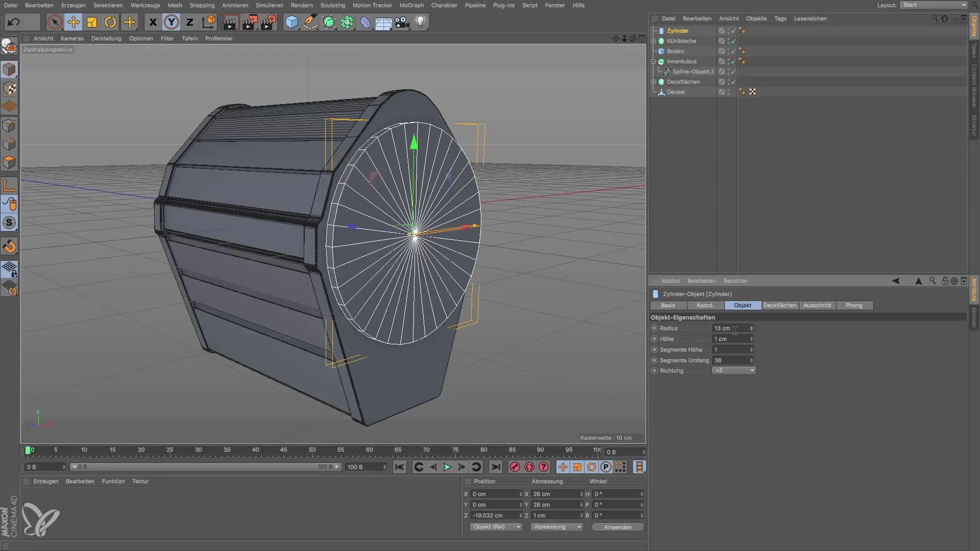Add a cube primitive object
980x551 pixels.
[x=291, y=22]
